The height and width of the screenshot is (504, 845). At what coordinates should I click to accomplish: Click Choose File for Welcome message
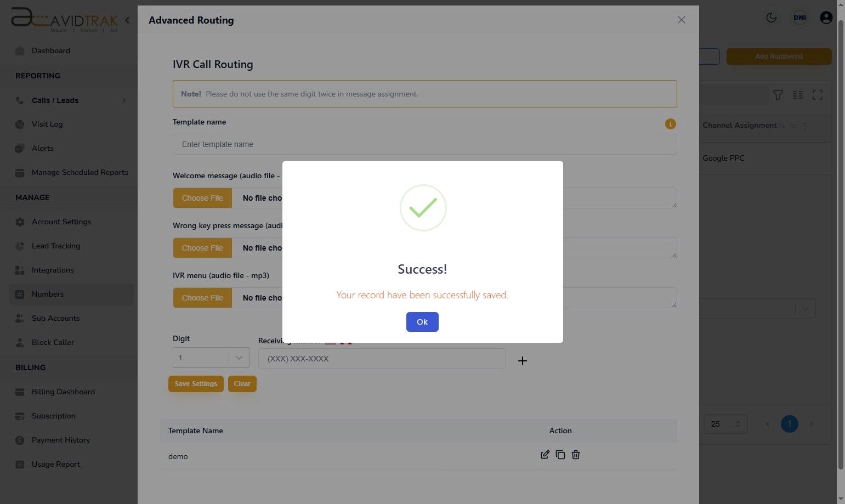[x=202, y=198]
